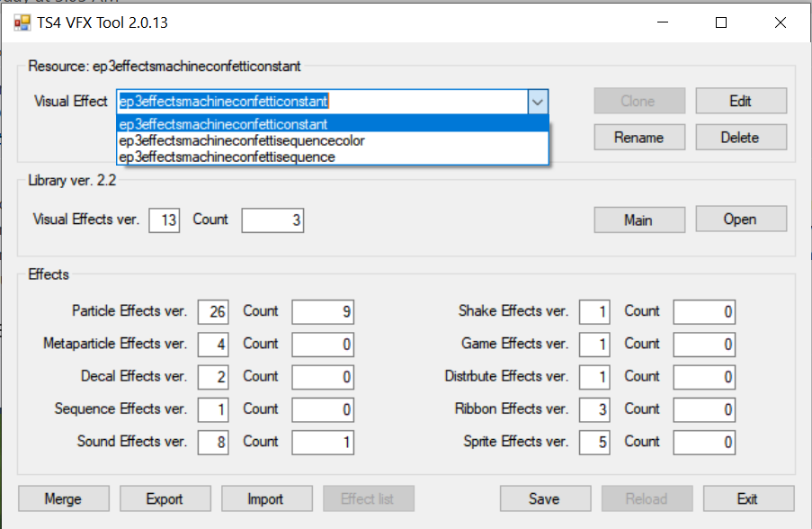812x529 pixels.
Task: Click the Shake Effects Count field
Action: pyautogui.click(x=704, y=311)
